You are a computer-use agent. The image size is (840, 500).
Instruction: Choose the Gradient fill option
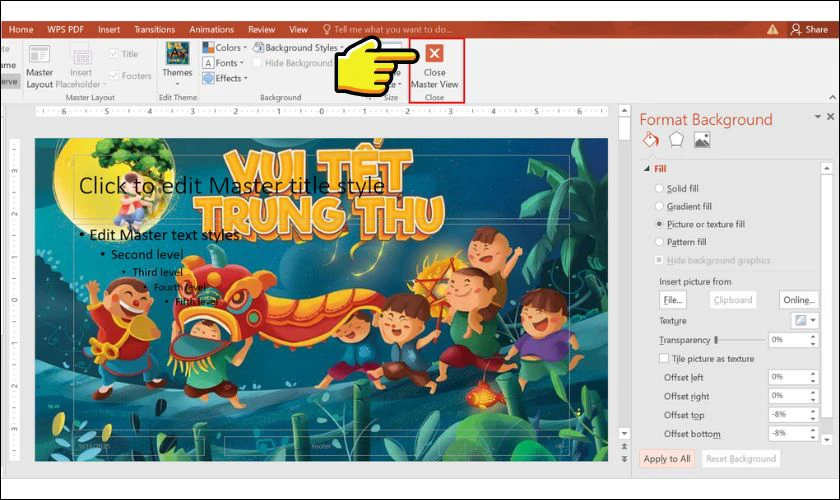coord(658,206)
